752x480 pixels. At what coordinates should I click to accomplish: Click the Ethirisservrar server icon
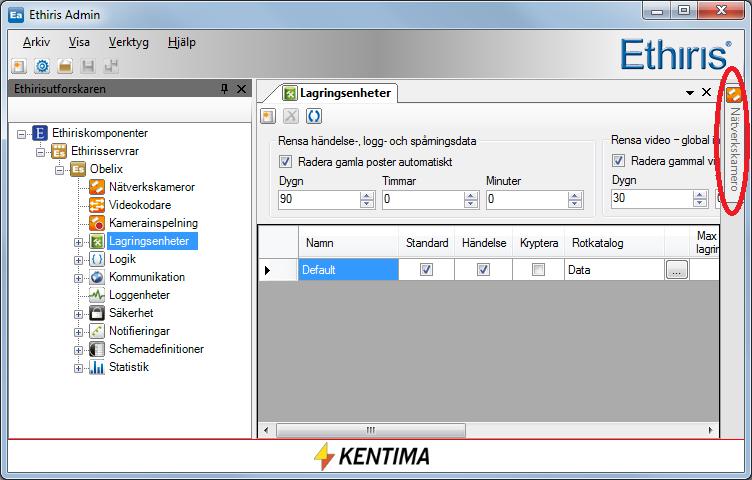(x=59, y=151)
